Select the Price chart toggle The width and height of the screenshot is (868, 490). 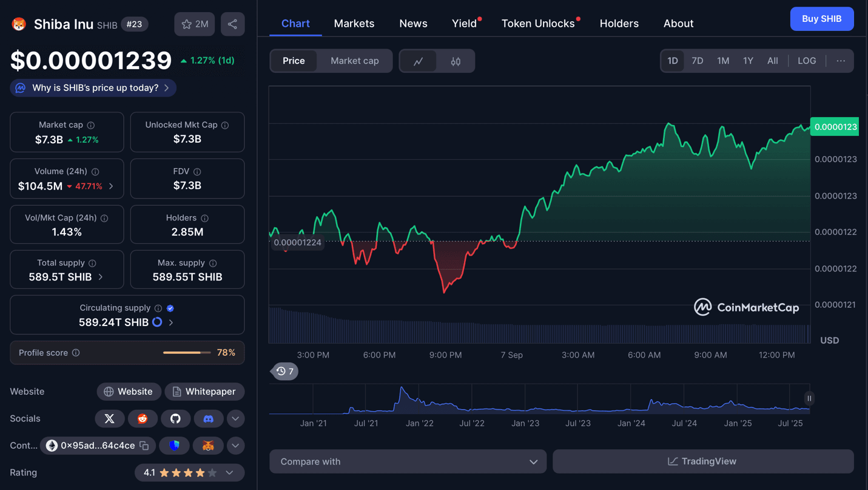294,61
